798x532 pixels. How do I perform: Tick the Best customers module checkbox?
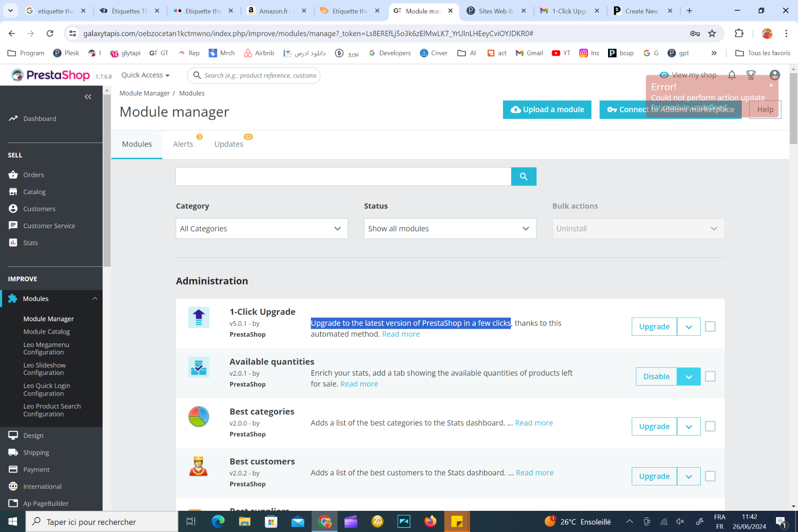[x=710, y=476]
